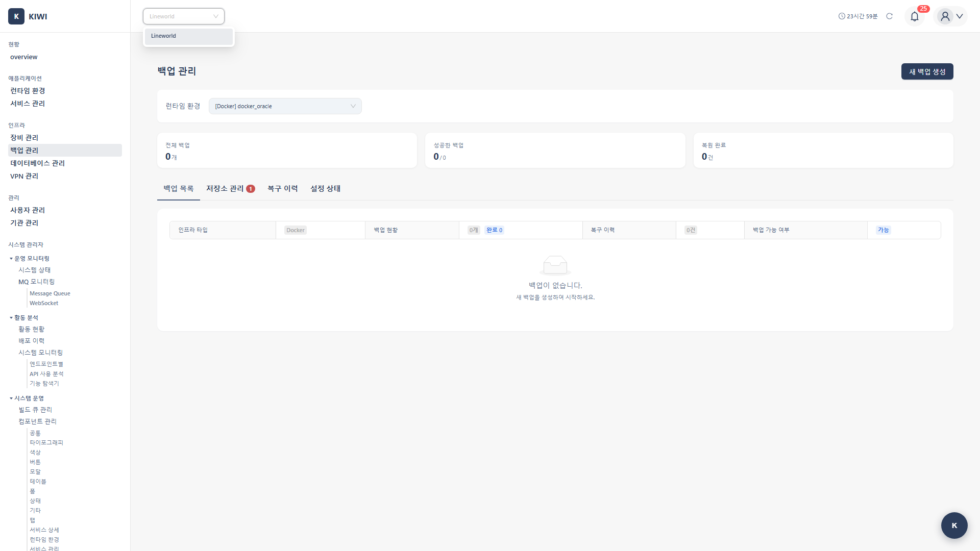This screenshot has width=980, height=551.
Task: Click the storage tab red badge 1
Action: pos(251,189)
